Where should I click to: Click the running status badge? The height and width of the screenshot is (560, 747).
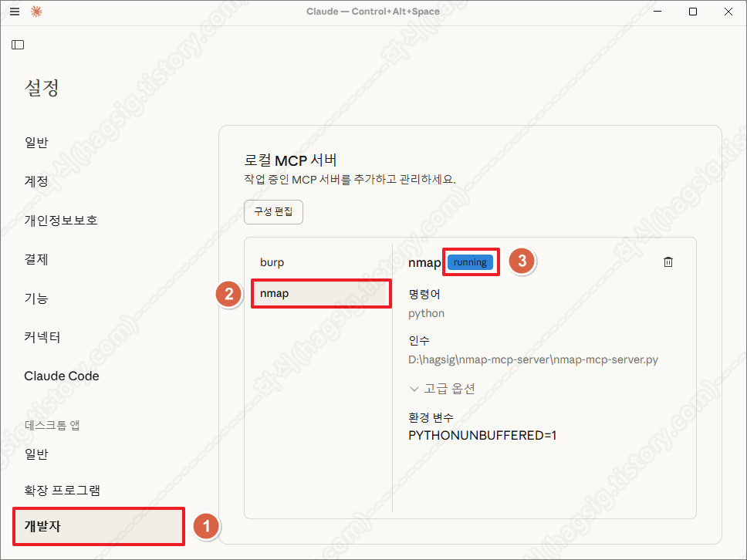[470, 262]
